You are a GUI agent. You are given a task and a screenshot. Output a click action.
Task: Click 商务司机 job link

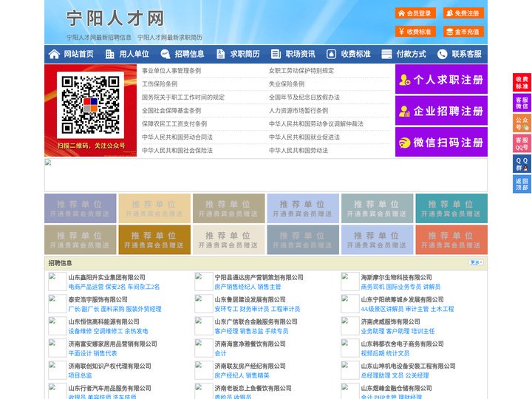point(372,287)
